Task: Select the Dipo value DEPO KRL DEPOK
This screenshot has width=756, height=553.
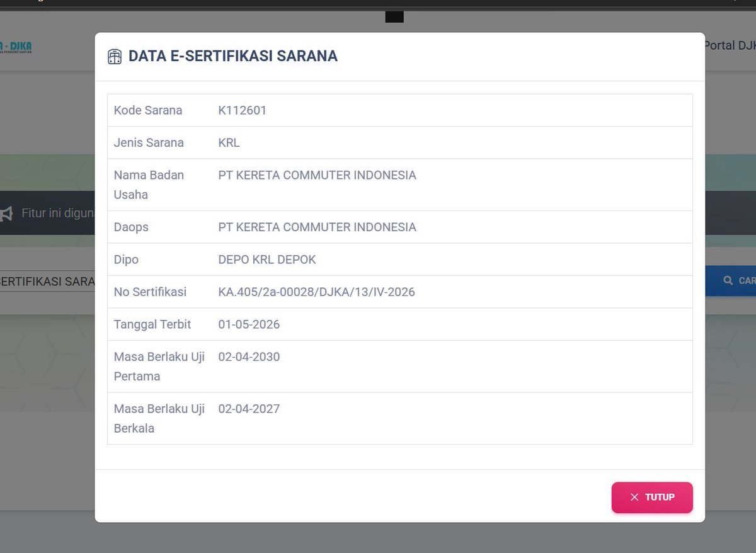Action: (267, 259)
